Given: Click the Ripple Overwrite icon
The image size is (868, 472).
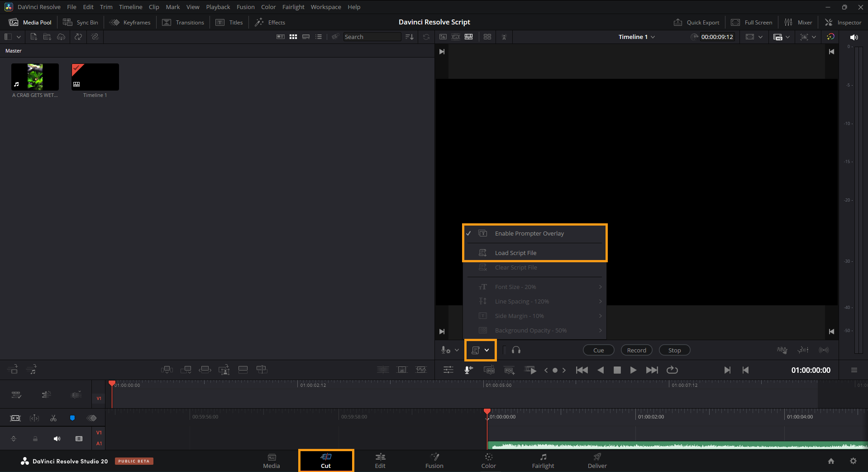Looking at the screenshot, I should [205, 370].
